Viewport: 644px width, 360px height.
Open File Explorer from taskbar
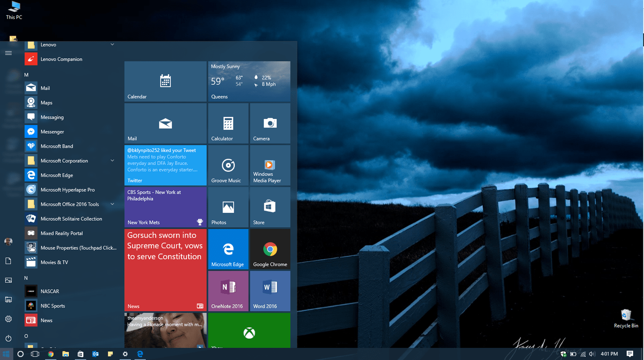pos(66,354)
